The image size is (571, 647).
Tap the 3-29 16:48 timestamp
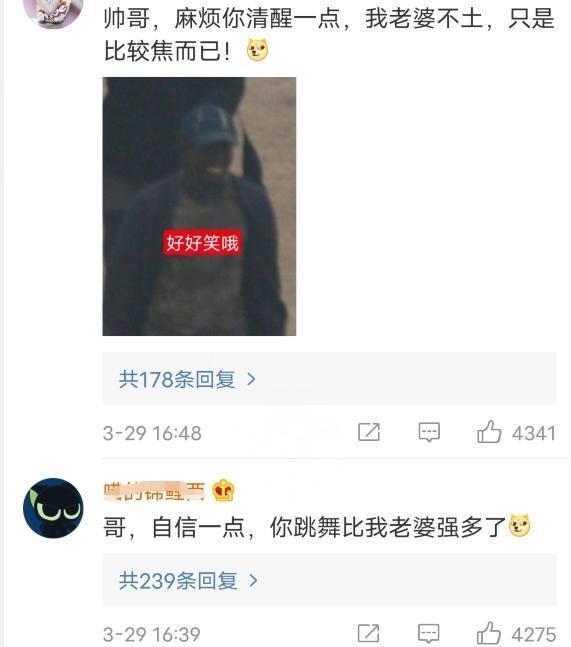point(152,433)
